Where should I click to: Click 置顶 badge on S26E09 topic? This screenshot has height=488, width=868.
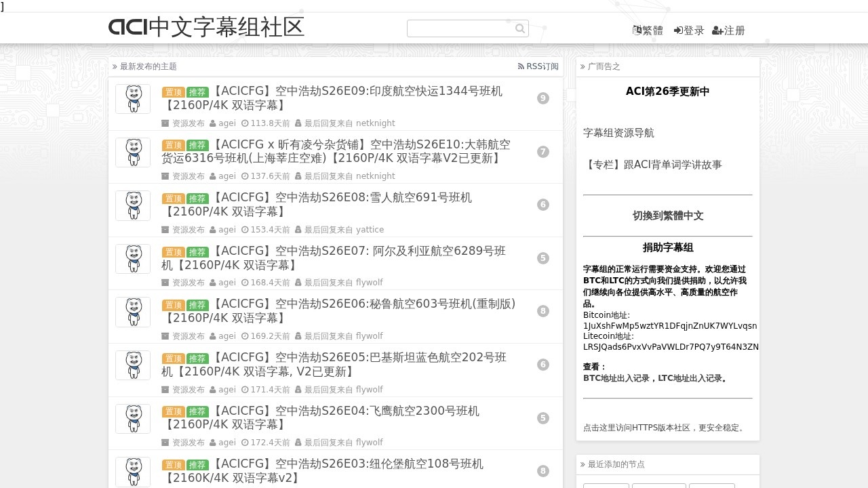174,92
